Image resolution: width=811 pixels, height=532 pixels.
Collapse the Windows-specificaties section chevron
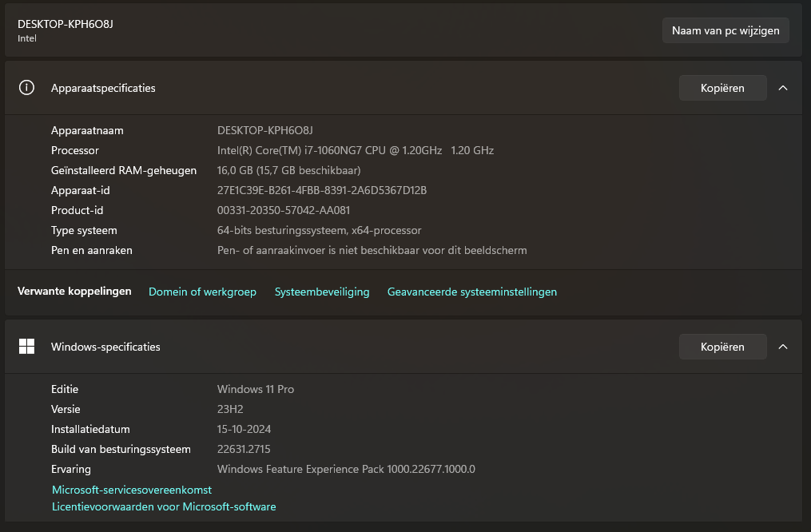coord(783,347)
